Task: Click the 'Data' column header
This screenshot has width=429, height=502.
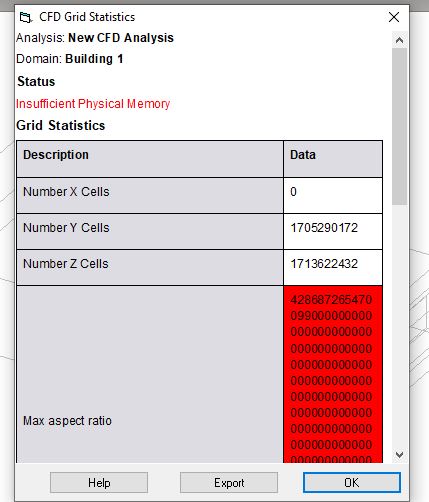Action: [333, 159]
